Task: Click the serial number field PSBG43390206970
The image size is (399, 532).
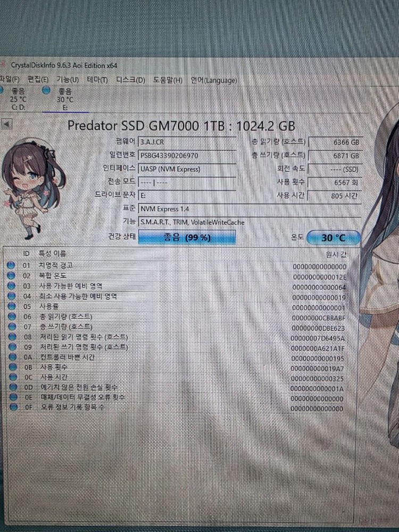Action: point(187,155)
